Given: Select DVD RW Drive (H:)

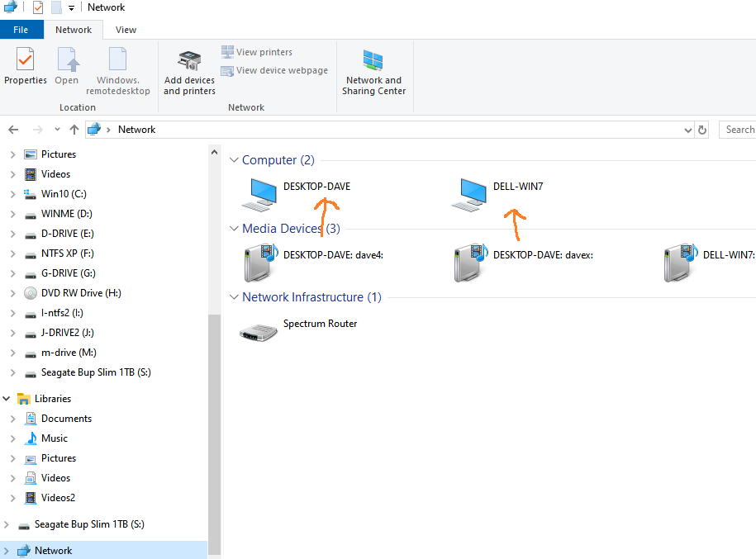Looking at the screenshot, I should pos(81,293).
